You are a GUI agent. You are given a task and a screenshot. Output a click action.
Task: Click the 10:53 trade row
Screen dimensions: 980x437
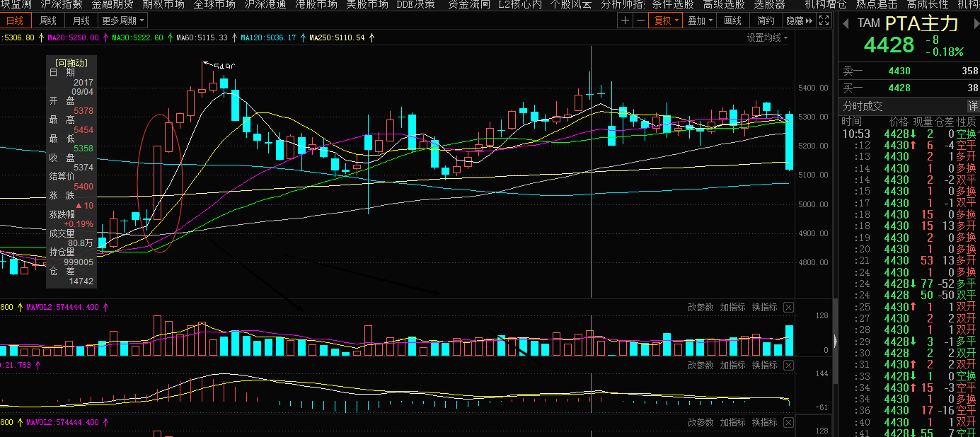coord(909,134)
